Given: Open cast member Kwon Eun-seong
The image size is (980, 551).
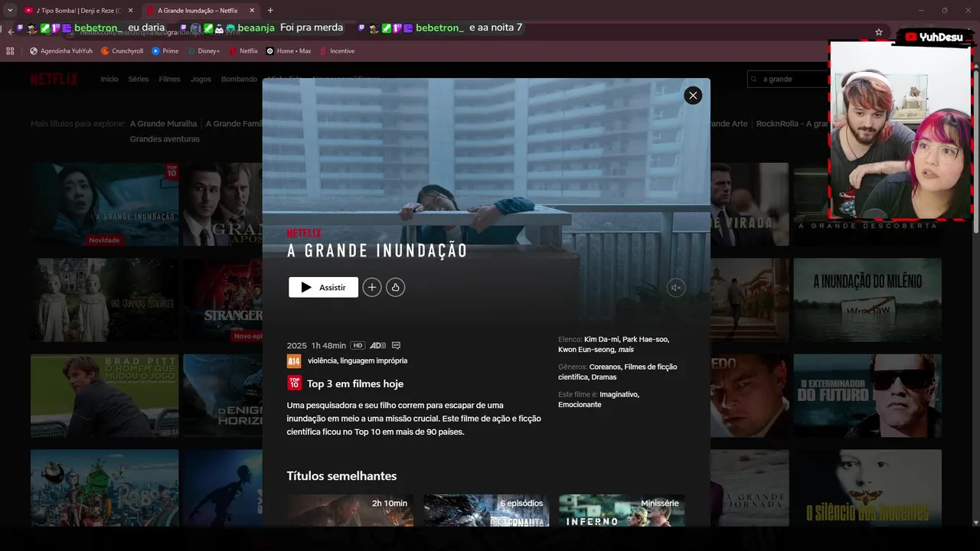Looking at the screenshot, I should [x=586, y=350].
